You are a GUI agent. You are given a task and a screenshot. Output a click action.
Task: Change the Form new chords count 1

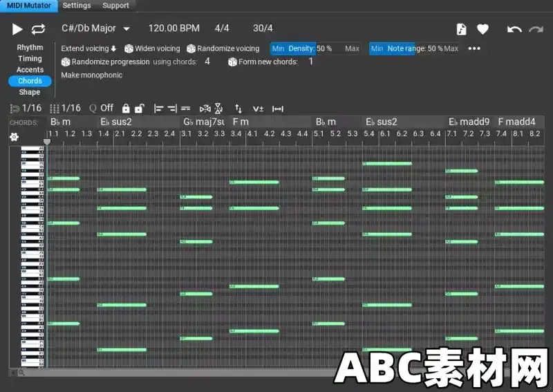pyautogui.click(x=310, y=62)
